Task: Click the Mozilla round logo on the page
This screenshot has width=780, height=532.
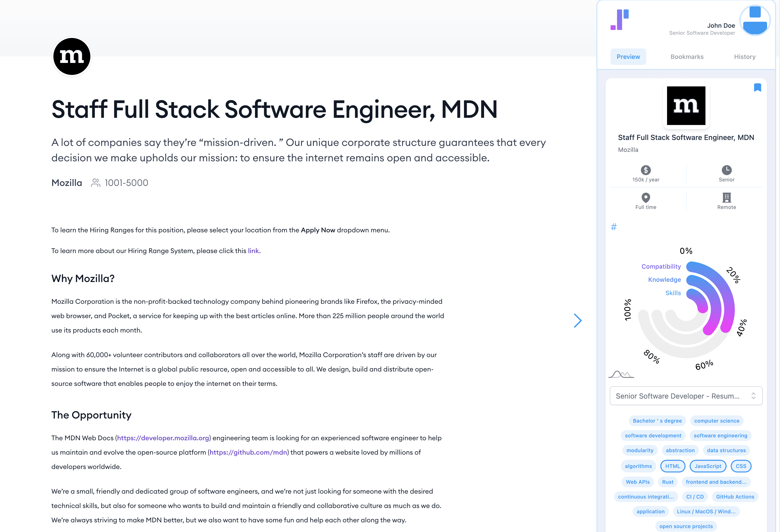Action: [x=72, y=56]
